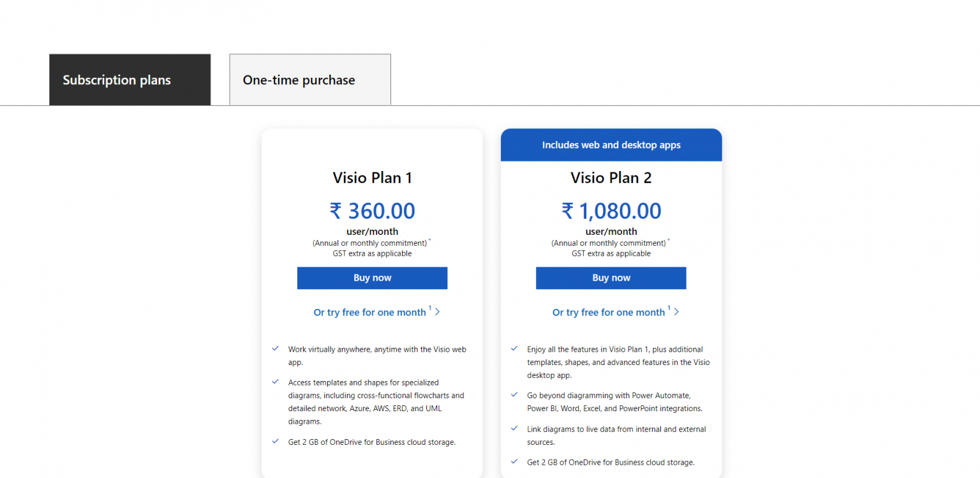Screen dimensions: 980x478
Task: Try Visio Plan 2 free for one month
Action: coord(608,313)
